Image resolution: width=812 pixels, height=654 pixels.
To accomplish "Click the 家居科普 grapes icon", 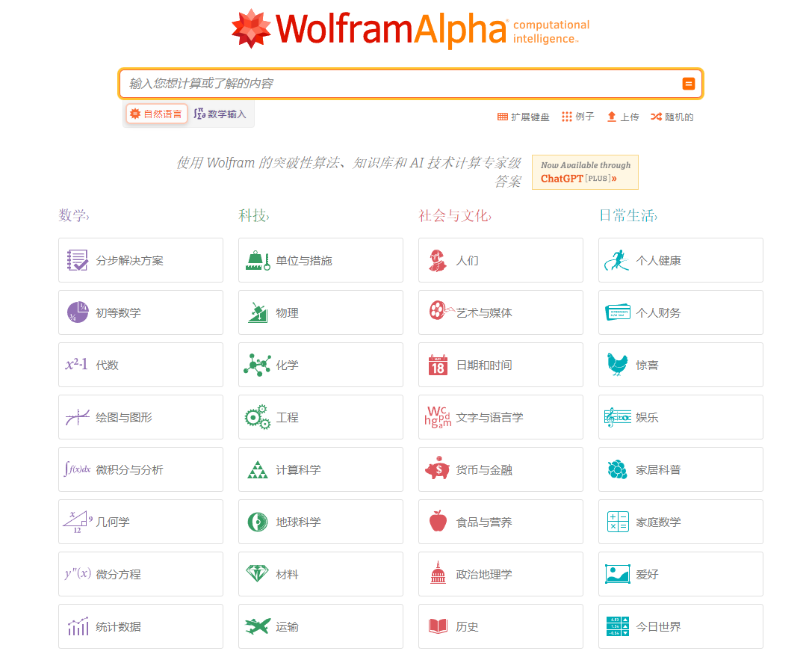I will pos(617,469).
